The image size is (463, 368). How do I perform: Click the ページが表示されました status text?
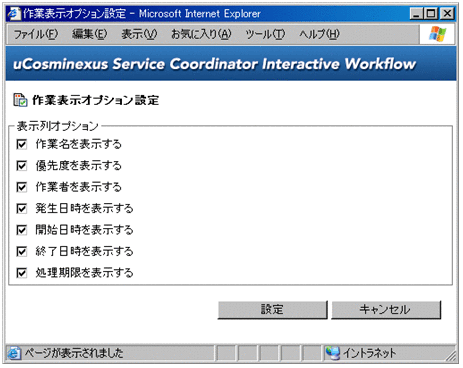[74, 353]
